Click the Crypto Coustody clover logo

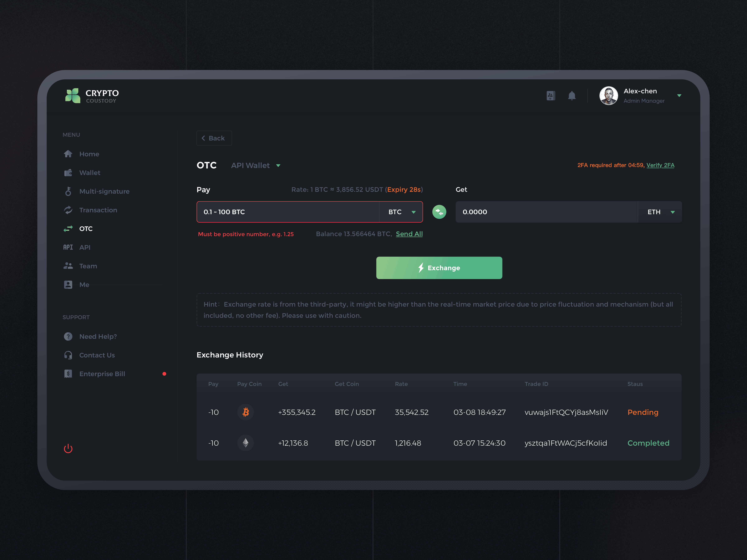coord(73,96)
